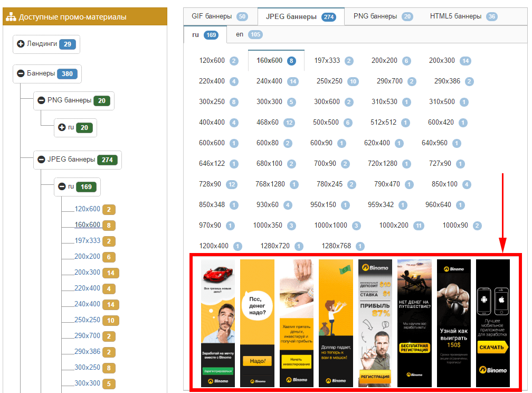This screenshot has height=393, width=532.
Task: Choose the 200x300 size in the grid
Action: (x=450, y=61)
